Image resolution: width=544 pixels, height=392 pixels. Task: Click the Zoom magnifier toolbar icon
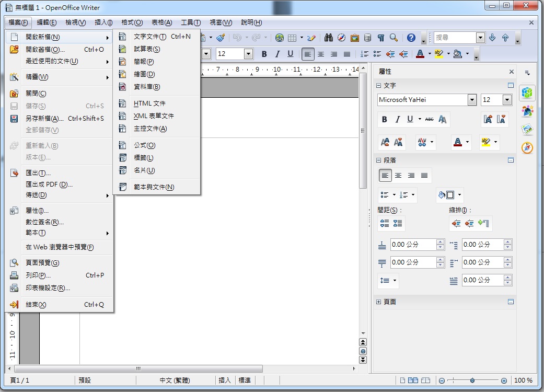tap(394, 38)
